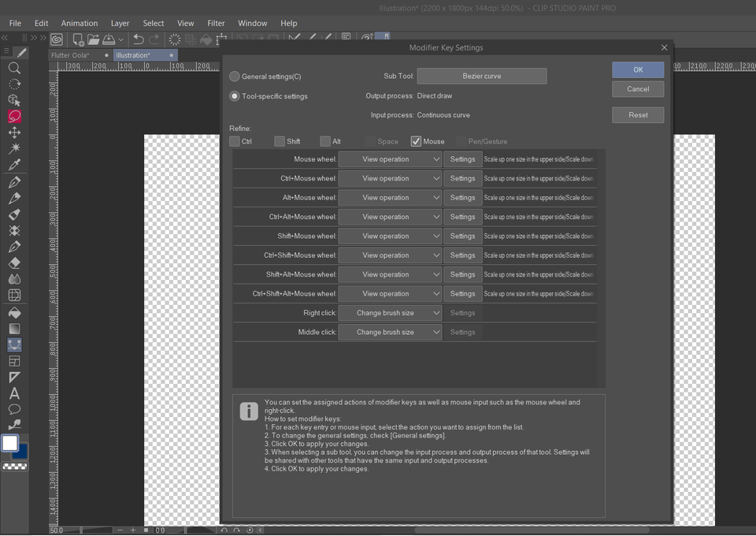
Task: Open the CLIP STUDIO spiral launcher icon
Action: point(57,39)
